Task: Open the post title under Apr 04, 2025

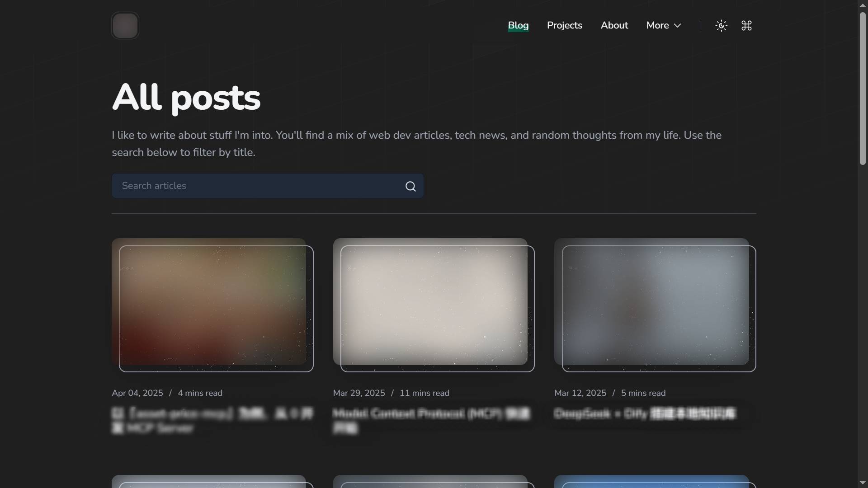Action: click(x=212, y=421)
